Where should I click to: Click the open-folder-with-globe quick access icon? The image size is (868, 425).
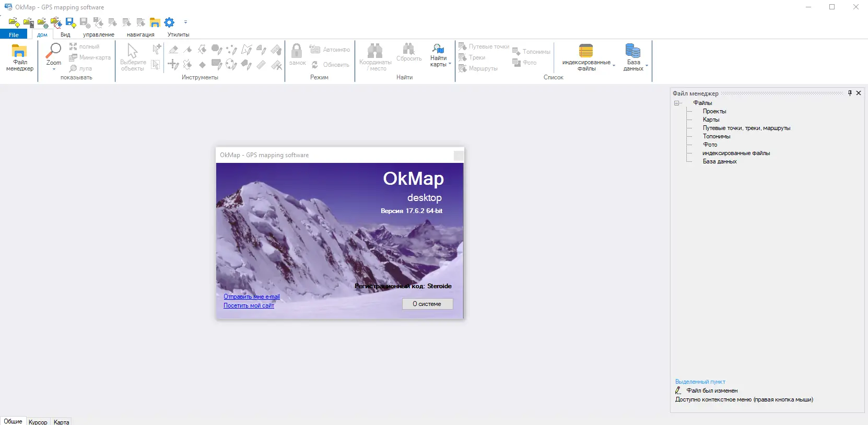pyautogui.click(x=42, y=22)
